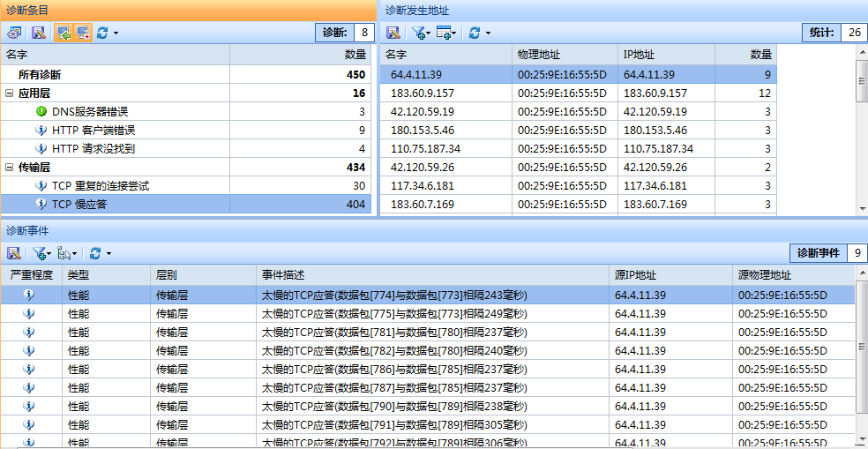Image resolution: width=868 pixels, height=449 pixels.
Task: Select address row 183.60.9.157
Action: [x=579, y=94]
